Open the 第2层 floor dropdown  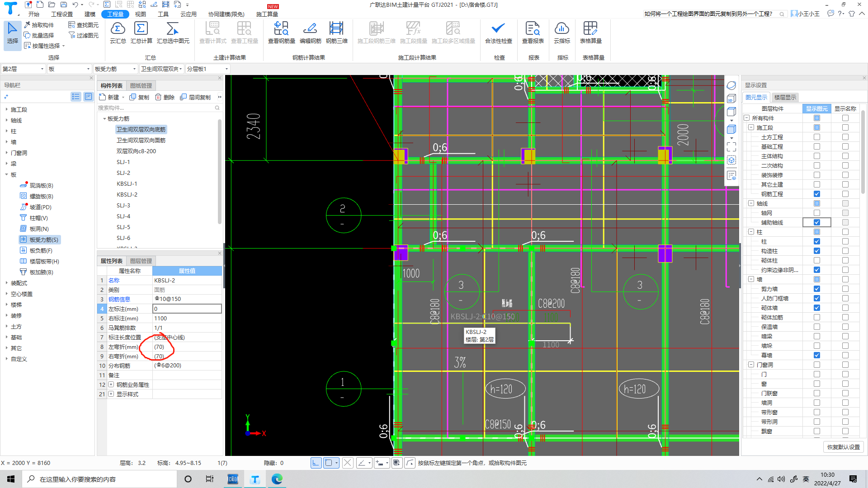pos(24,69)
